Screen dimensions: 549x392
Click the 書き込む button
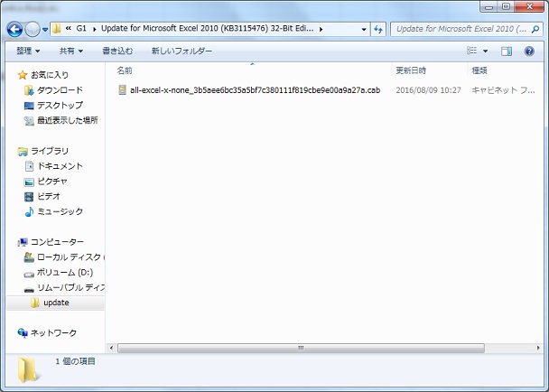pyautogui.click(x=117, y=51)
